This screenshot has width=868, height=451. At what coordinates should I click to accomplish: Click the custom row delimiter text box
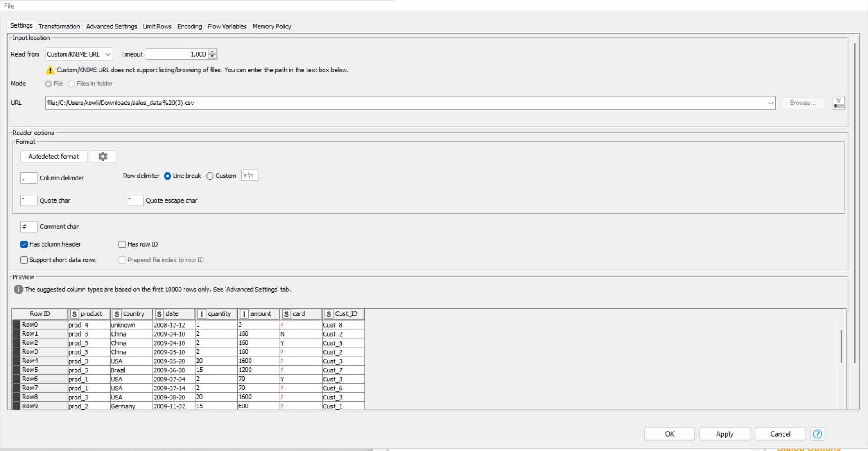tap(250, 176)
